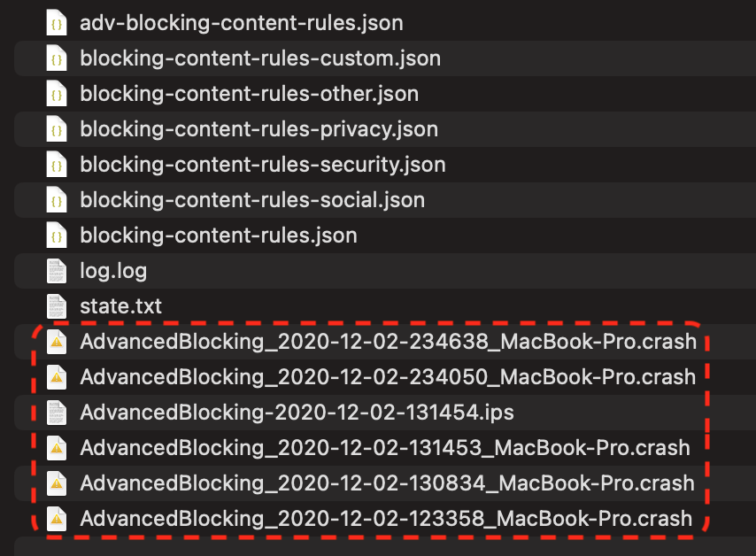Select the crash file ending in 131453
Viewport: 756px width, 556px height.
(384, 447)
